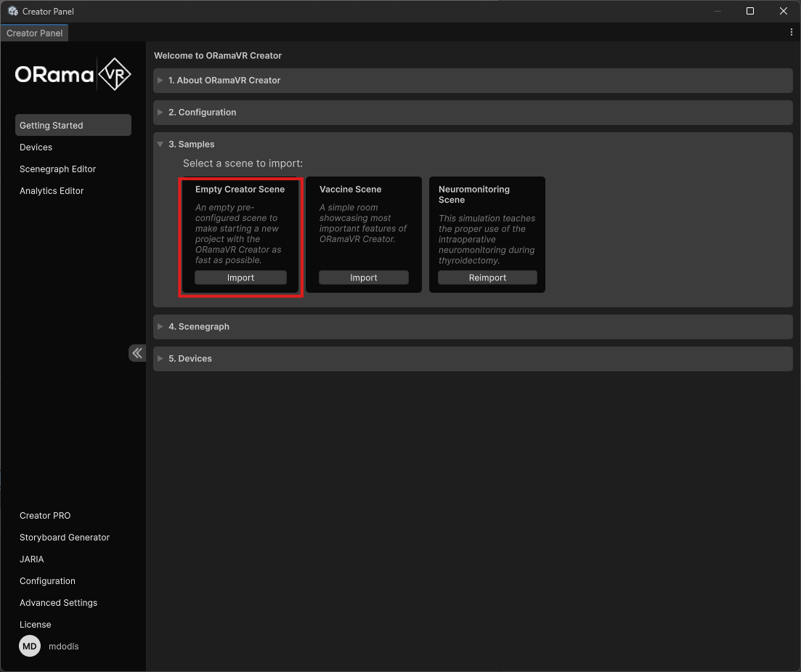Expand section 5. Devices
801x672 pixels.
(473, 359)
